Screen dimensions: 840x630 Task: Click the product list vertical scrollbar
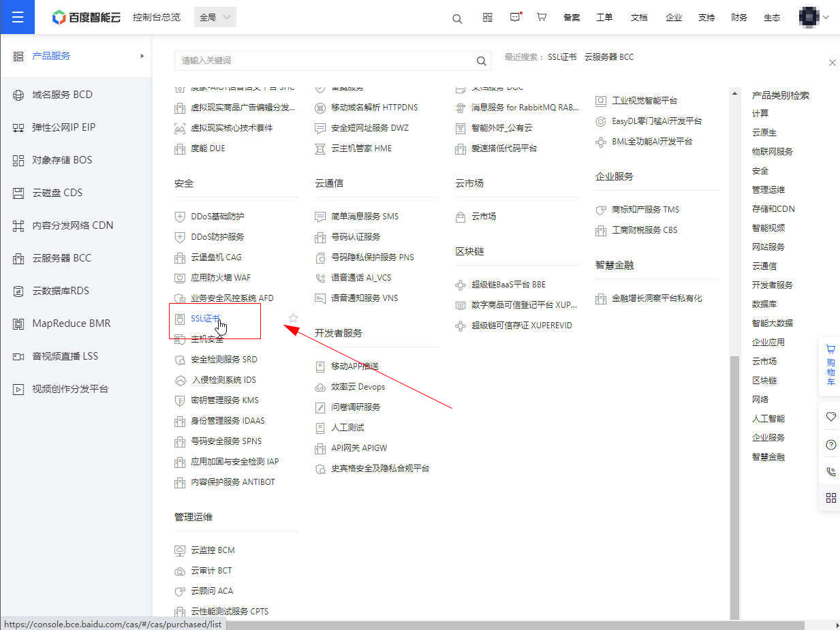[x=734, y=487]
